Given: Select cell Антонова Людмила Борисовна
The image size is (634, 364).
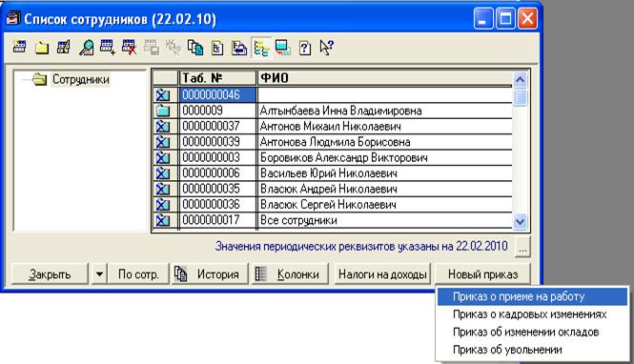Looking at the screenshot, I should click(384, 142).
